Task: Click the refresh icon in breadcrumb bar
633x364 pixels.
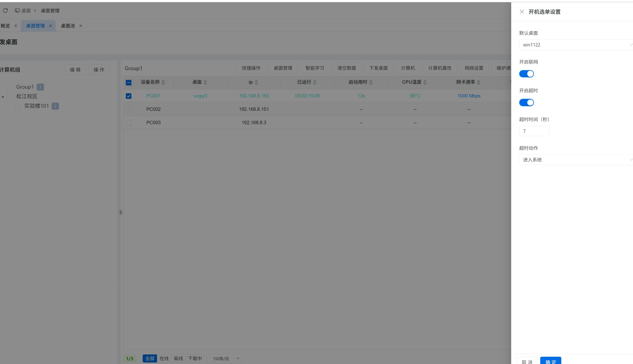Action: point(5,10)
